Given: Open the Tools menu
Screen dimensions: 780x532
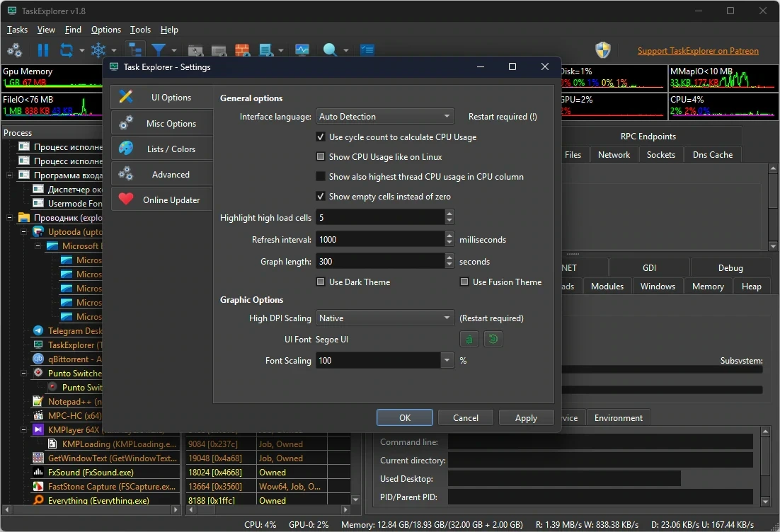Looking at the screenshot, I should coord(140,30).
